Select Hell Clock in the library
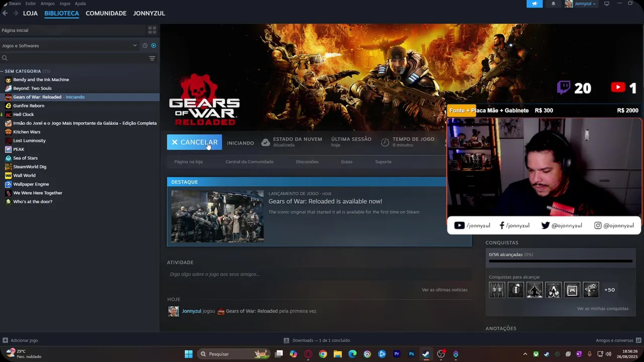Screen dimensions: 644x362 [24, 115]
